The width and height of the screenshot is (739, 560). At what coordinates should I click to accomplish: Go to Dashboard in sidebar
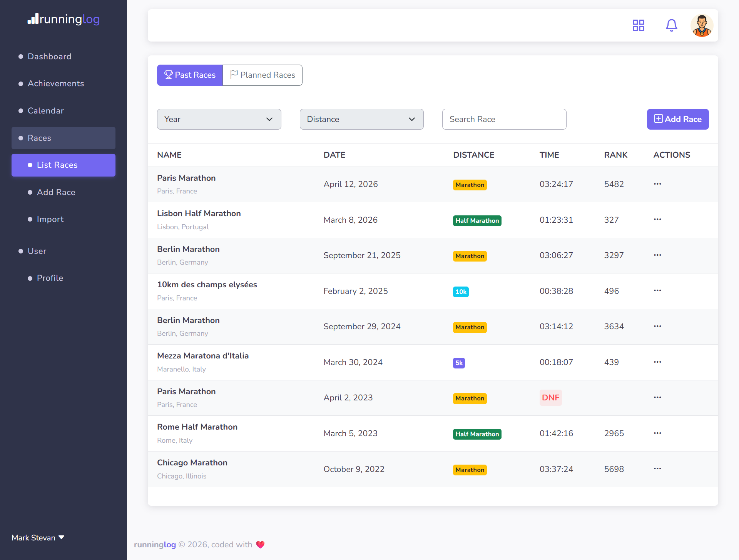64,57
